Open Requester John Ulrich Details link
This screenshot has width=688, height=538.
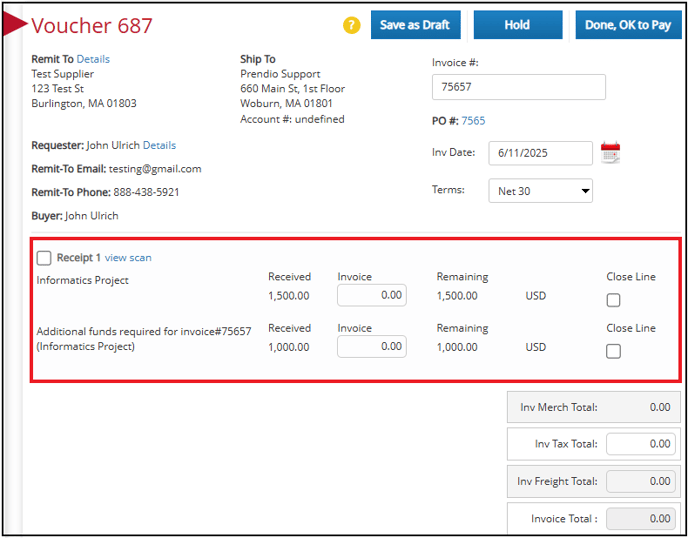click(x=159, y=146)
